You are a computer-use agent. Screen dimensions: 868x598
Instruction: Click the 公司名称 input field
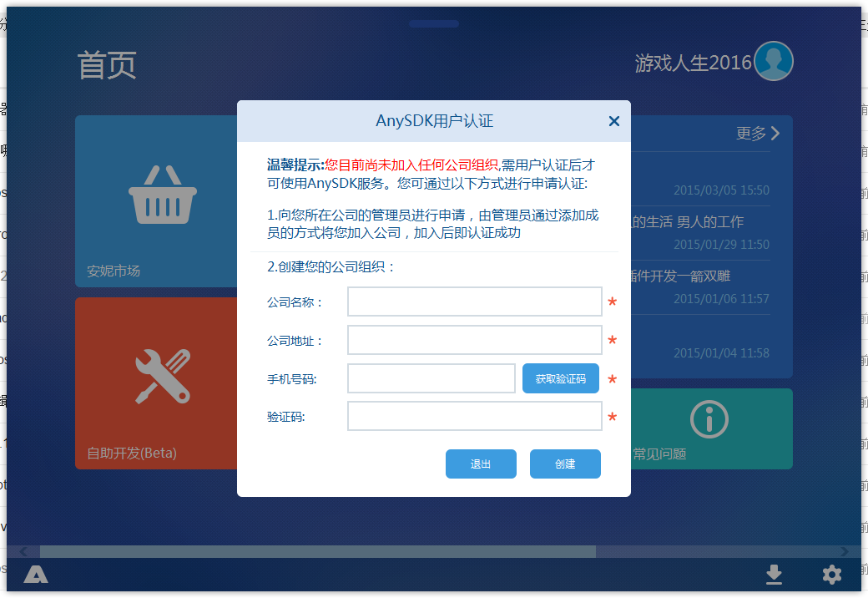click(x=474, y=302)
